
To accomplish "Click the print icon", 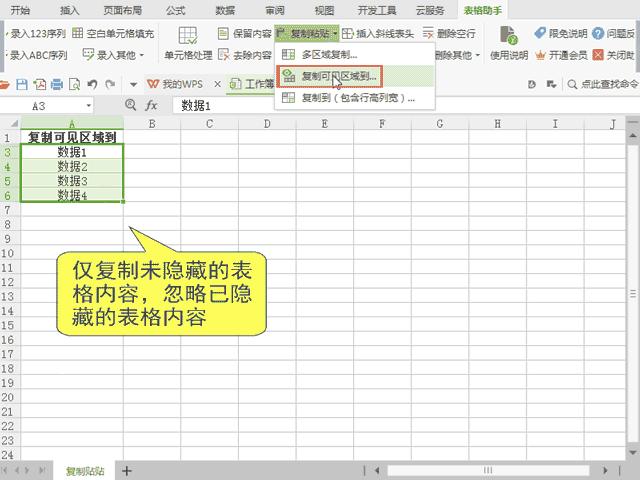I will [x=57, y=84].
